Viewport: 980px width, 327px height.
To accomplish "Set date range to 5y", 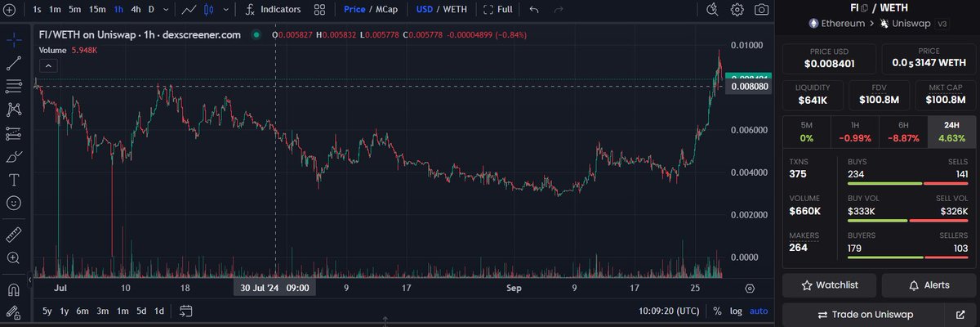I will pos(47,311).
